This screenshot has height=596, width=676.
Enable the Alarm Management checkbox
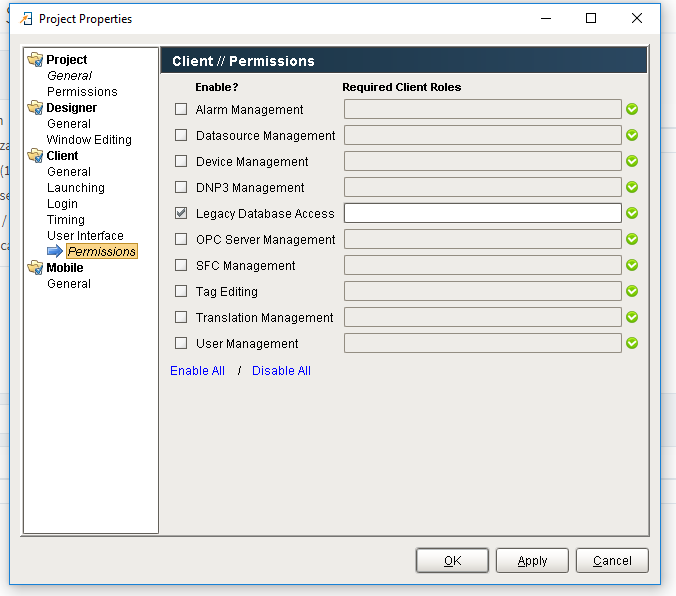pos(181,109)
